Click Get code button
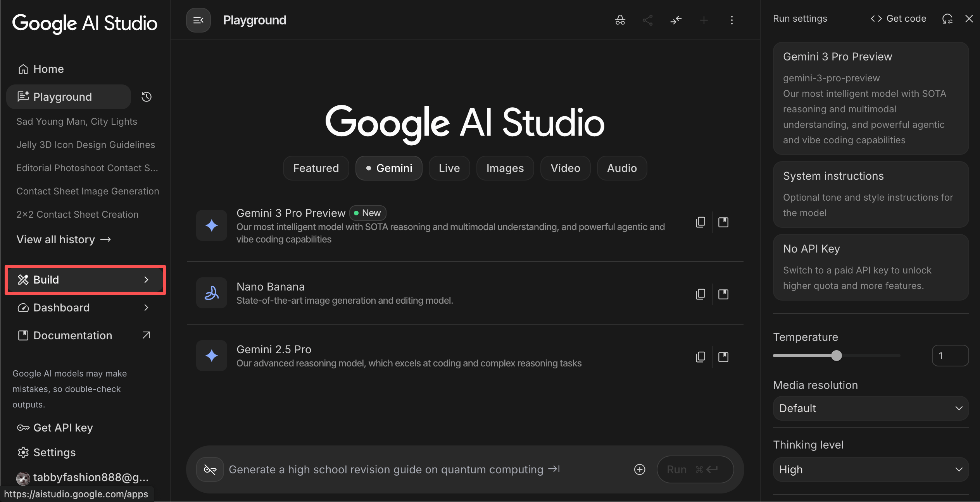The image size is (980, 502). (898, 19)
